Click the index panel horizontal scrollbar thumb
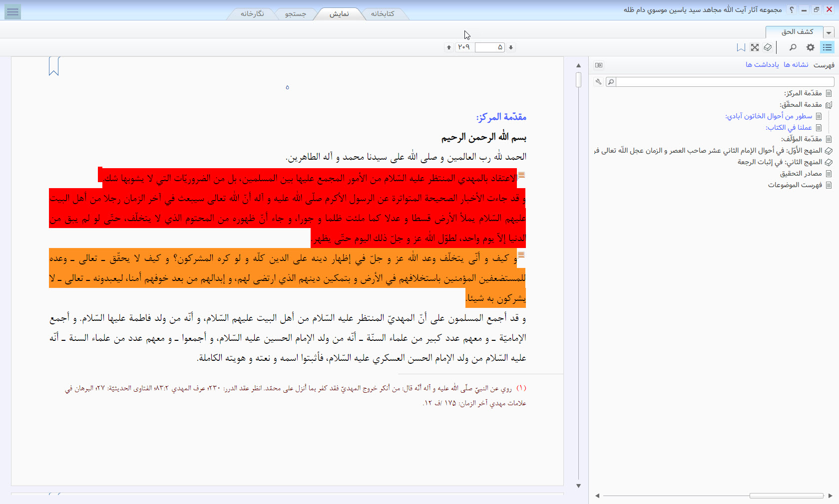This screenshot has width=839, height=504. click(787, 496)
